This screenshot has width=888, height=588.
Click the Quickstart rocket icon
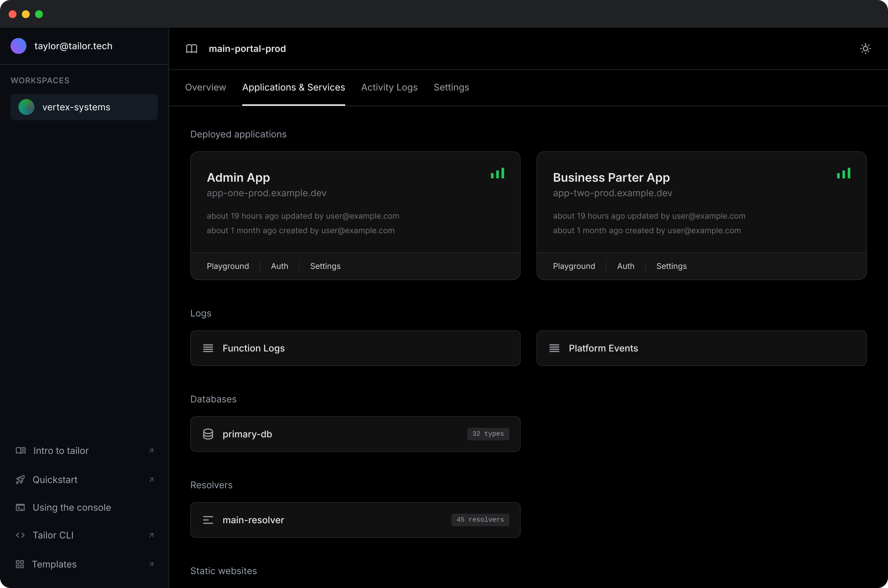coord(20,480)
